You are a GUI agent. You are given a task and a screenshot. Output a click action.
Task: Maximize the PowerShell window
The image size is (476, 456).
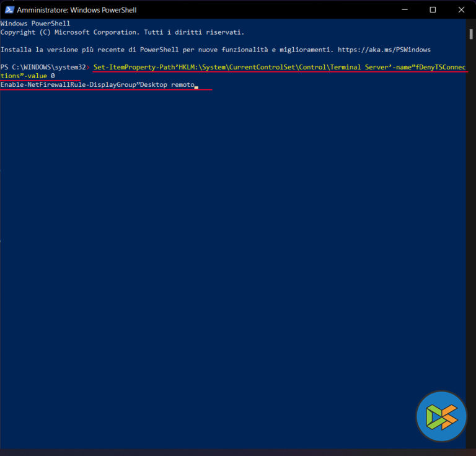[433, 10]
